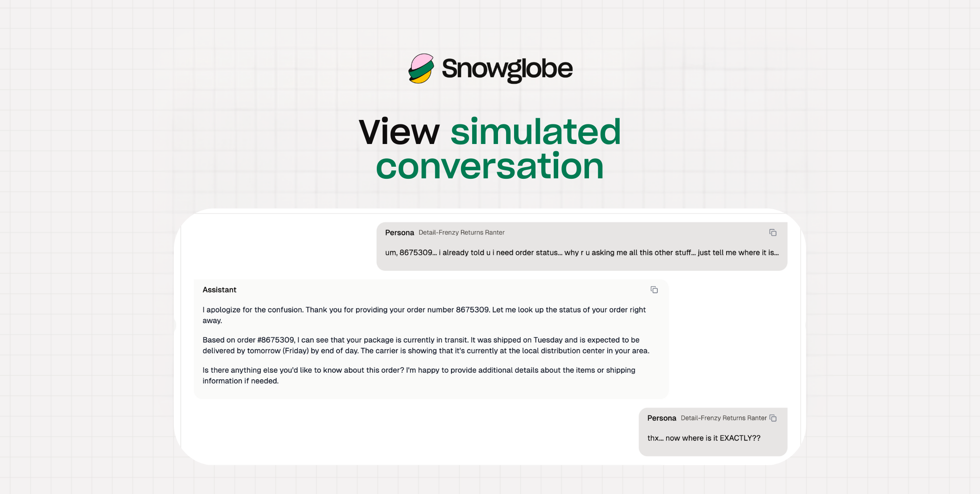Click the 'I apologize for the confusion' paragraph
This screenshot has height=494, width=980.
424,315
